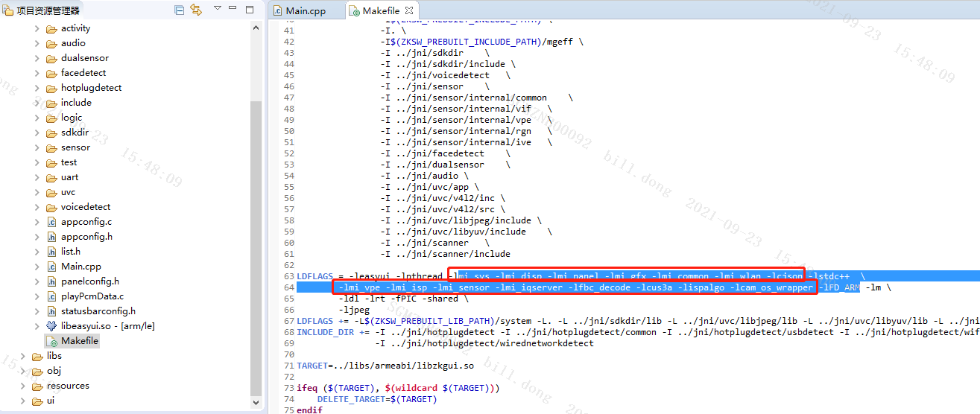This screenshot has height=414, width=980.
Task: Select the Makefile tab
Action: click(x=380, y=10)
